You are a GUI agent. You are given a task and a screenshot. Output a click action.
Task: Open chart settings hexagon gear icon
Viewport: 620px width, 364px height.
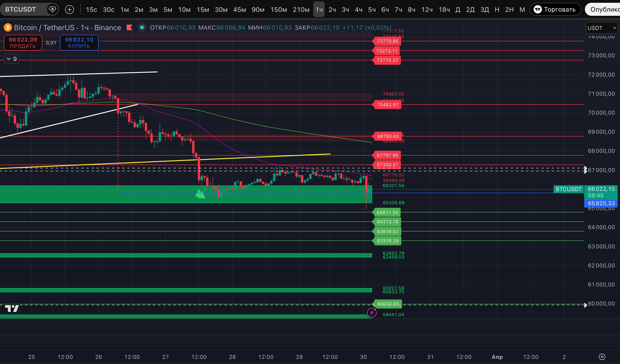click(602, 357)
